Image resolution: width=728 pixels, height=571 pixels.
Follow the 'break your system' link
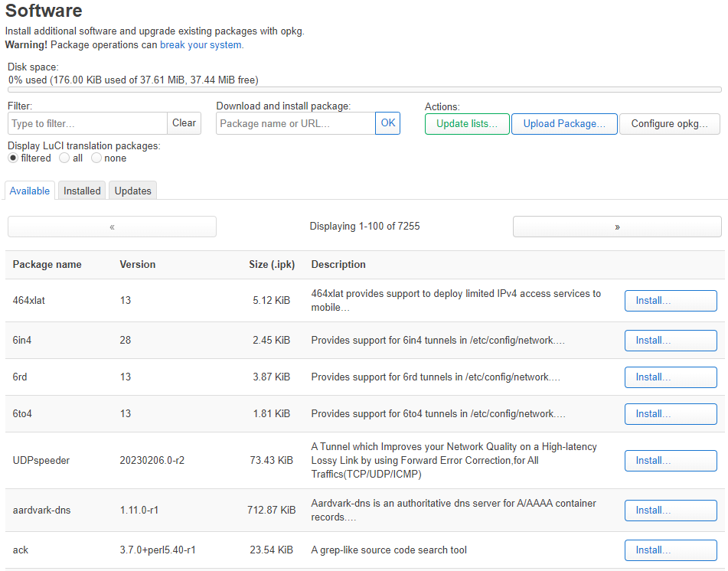pyautogui.click(x=201, y=45)
